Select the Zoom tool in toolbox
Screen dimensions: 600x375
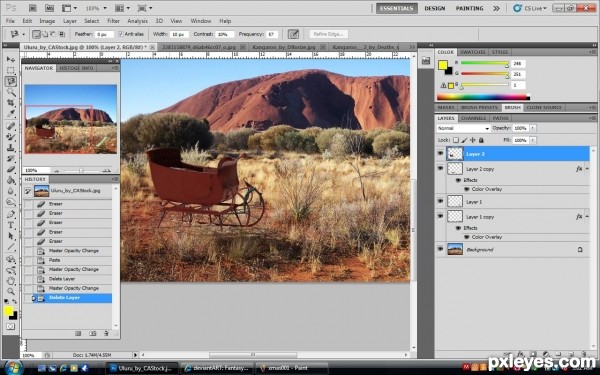click(x=11, y=291)
